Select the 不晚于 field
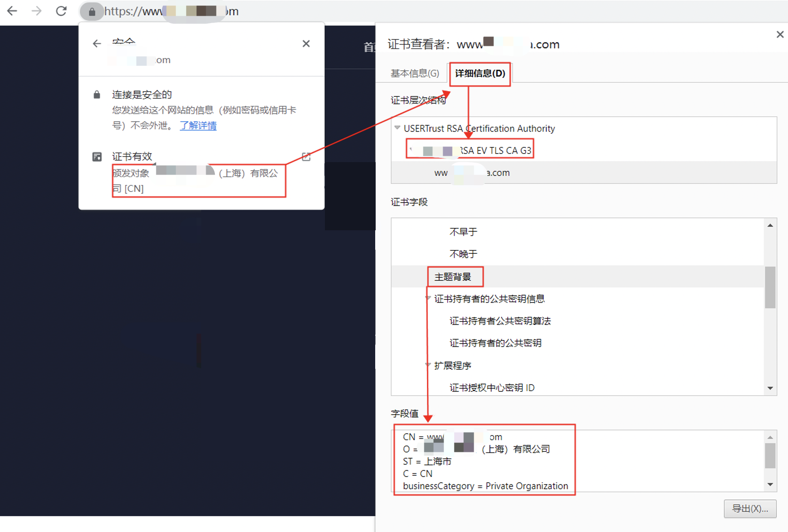 pos(463,254)
